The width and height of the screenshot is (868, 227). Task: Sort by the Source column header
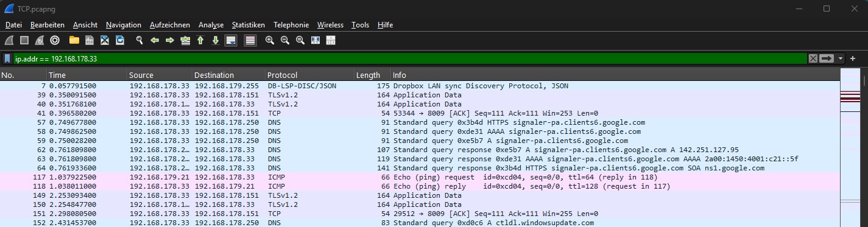tap(160, 75)
